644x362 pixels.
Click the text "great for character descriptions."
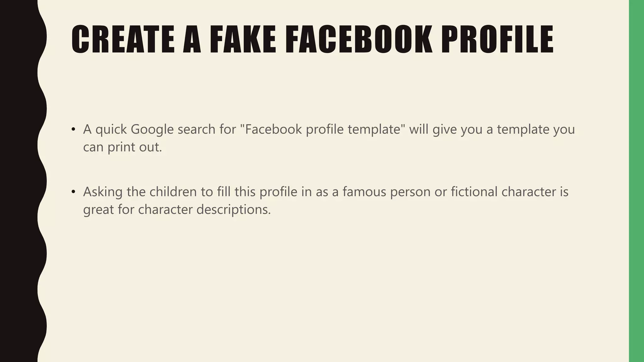[x=177, y=210]
